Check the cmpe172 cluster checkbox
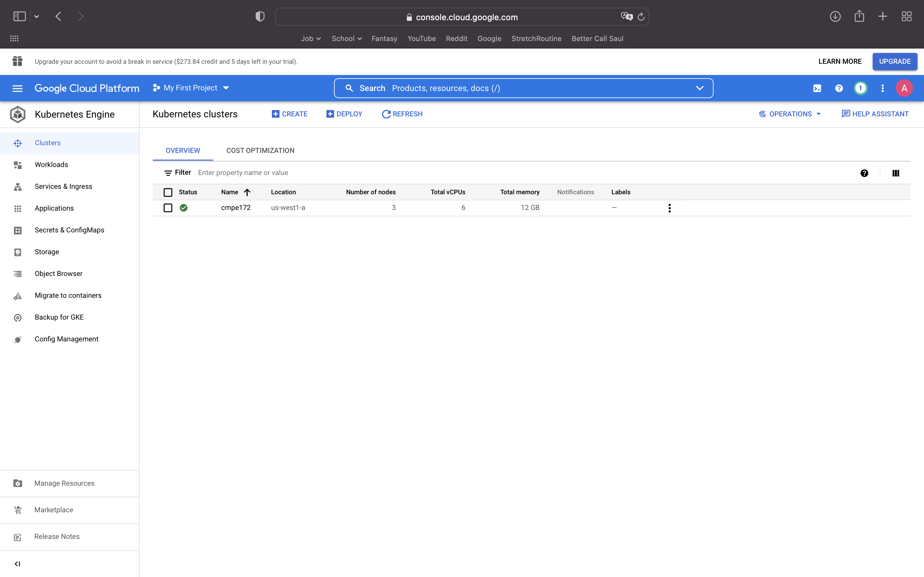The width and height of the screenshot is (924, 577). [x=168, y=208]
